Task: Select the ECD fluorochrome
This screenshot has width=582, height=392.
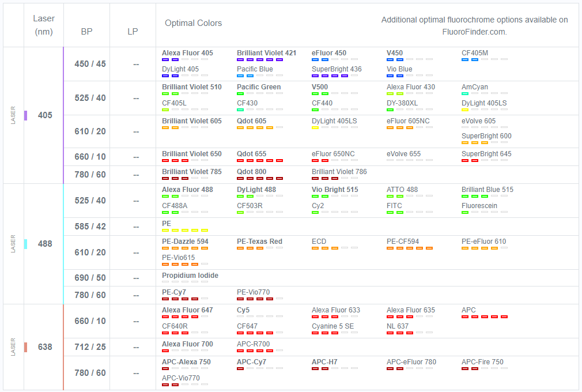Action: (x=319, y=242)
